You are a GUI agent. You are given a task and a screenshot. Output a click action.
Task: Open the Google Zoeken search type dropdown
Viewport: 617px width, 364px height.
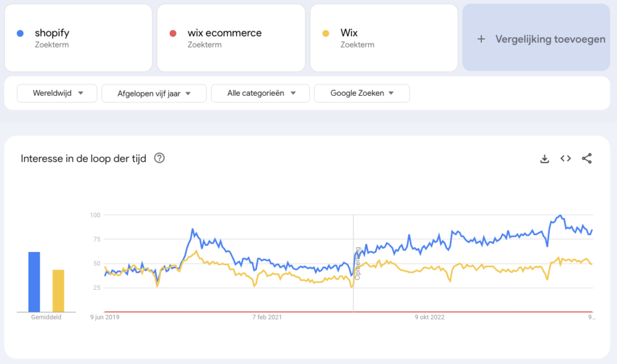[362, 93]
